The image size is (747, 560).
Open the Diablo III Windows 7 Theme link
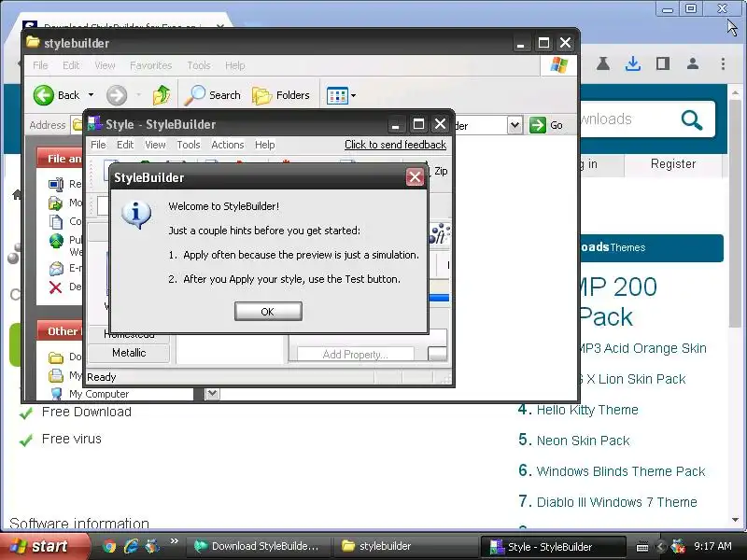[x=617, y=502]
